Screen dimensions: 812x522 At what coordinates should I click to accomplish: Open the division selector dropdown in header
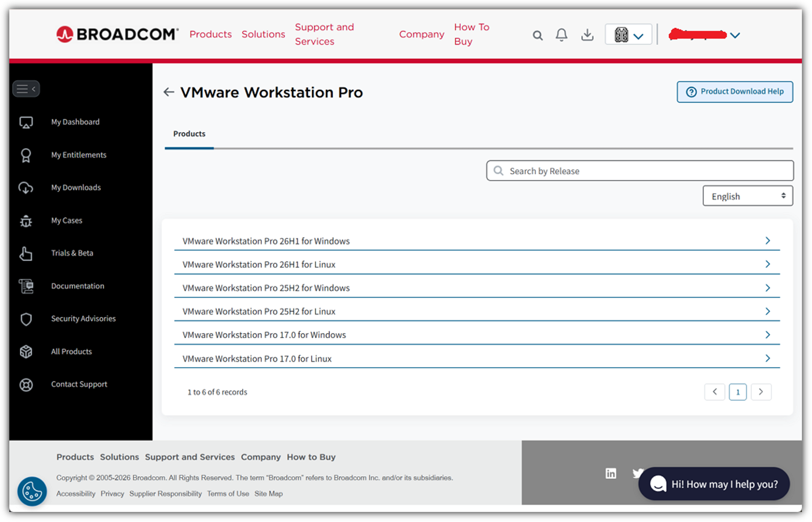click(x=628, y=35)
